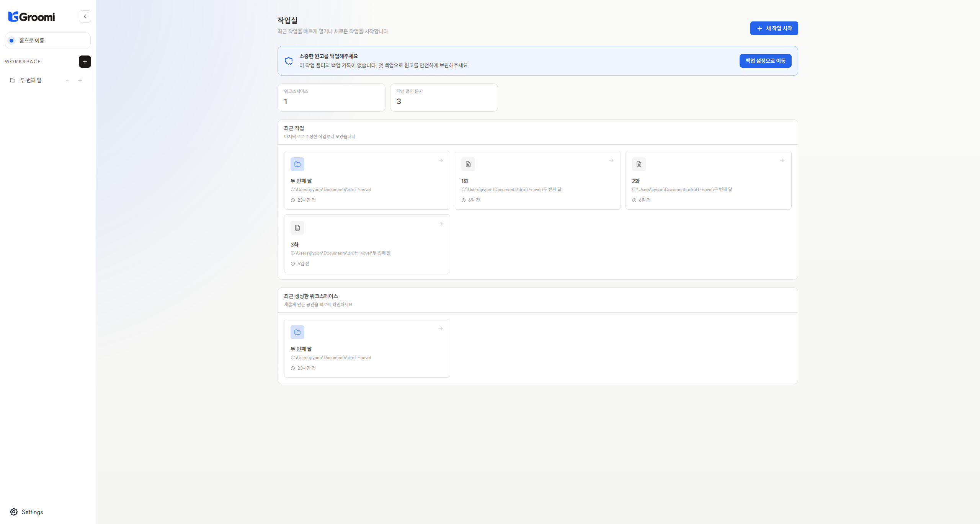Open arrow on 최근 생성한 워크스페이스 card
980x524 pixels.
pyautogui.click(x=441, y=328)
